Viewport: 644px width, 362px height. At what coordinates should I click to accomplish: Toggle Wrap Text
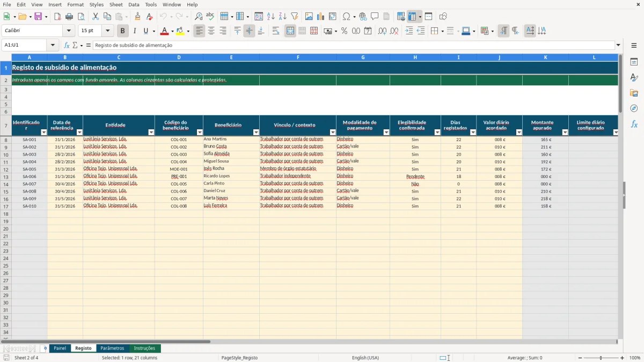tap(276, 31)
